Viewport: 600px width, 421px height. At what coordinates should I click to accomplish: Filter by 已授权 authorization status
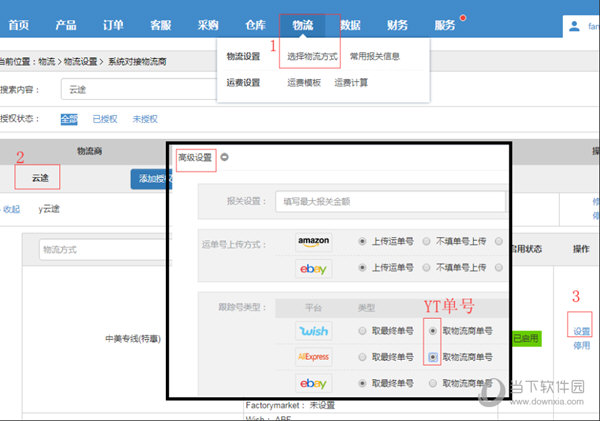point(104,118)
